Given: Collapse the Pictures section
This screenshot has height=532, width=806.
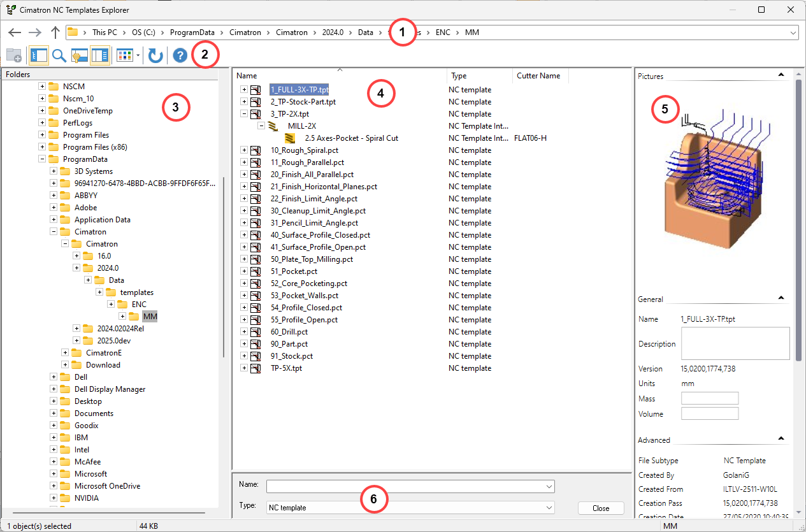Looking at the screenshot, I should point(781,75).
